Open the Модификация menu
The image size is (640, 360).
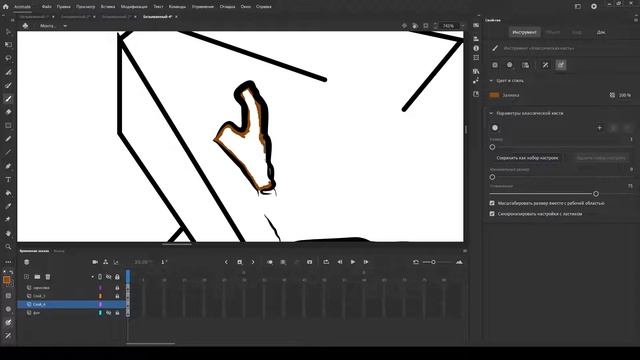[134, 7]
